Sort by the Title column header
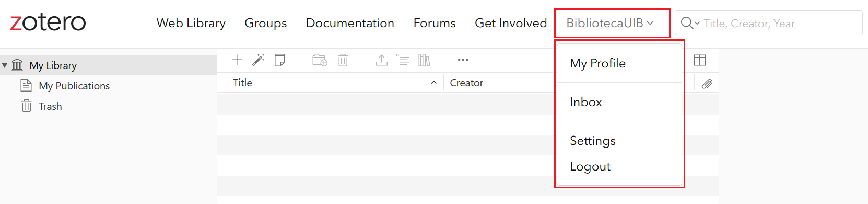This screenshot has height=204, width=868. tap(330, 83)
